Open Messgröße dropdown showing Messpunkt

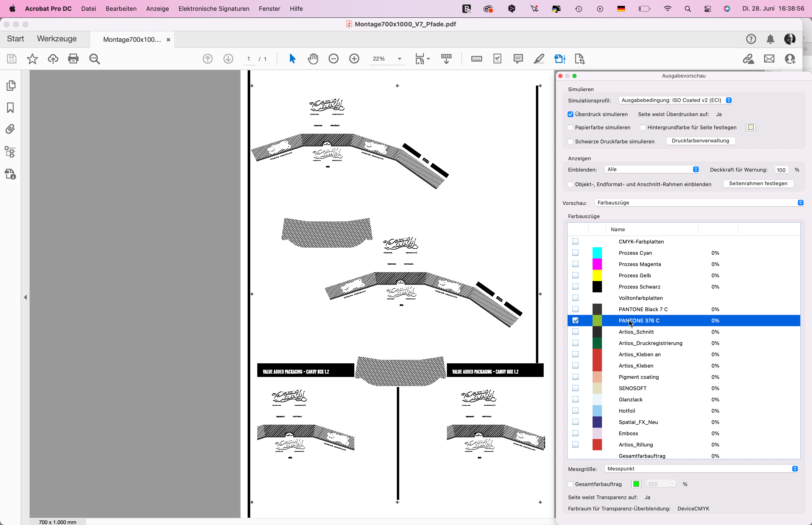(x=701, y=469)
